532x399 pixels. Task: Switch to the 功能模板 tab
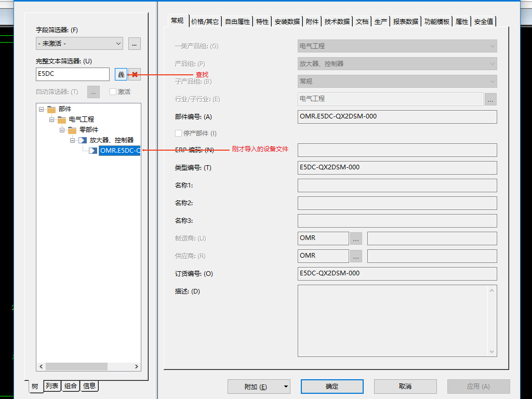[x=437, y=22]
